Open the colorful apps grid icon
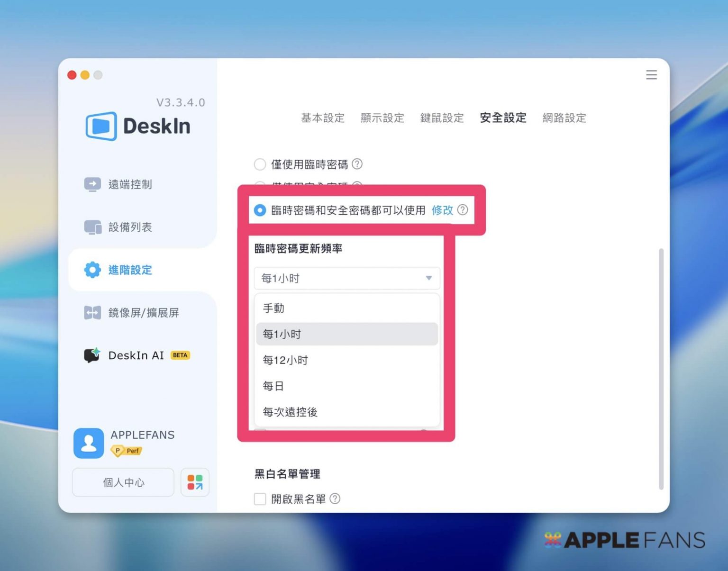Viewport: 728px width, 571px height. click(x=195, y=482)
